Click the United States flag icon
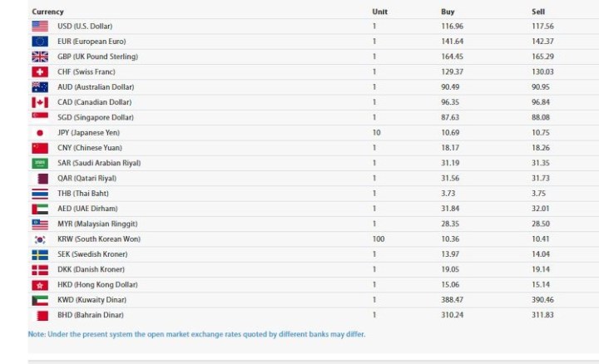Image resolution: width=599 pixels, height=364 pixels. pos(40,27)
